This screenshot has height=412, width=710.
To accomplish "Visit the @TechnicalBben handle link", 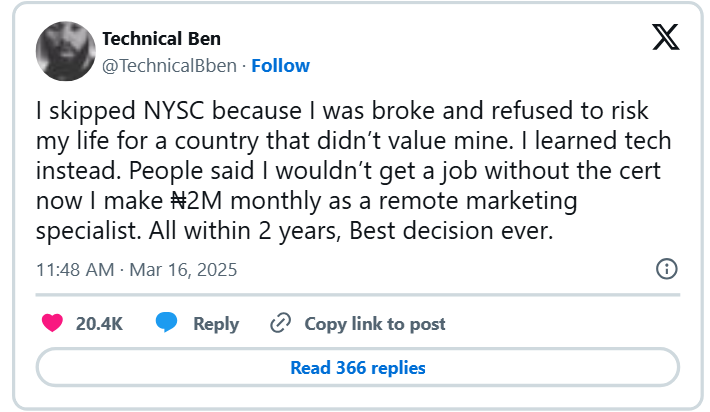I will [170, 66].
